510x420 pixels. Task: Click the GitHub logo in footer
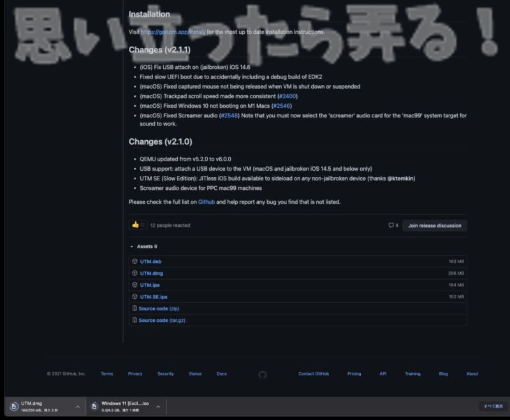tap(263, 375)
